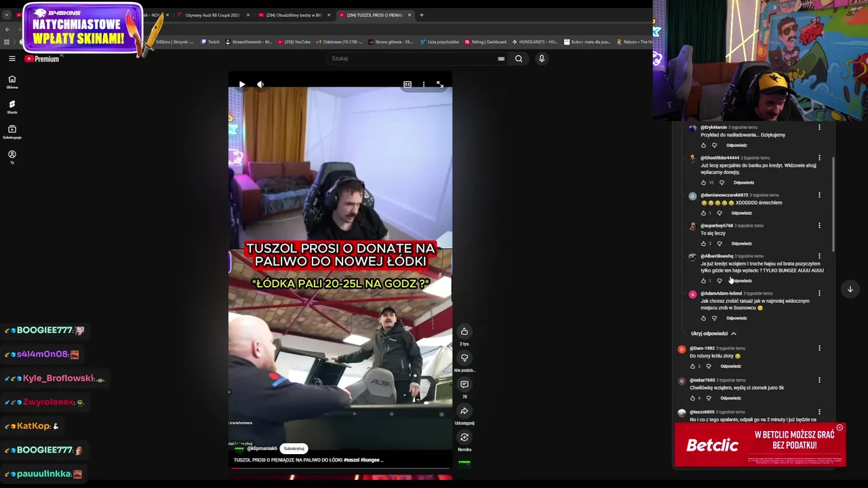The width and height of the screenshot is (868, 488).
Task: Mute the Shorts video volume
Action: click(260, 85)
